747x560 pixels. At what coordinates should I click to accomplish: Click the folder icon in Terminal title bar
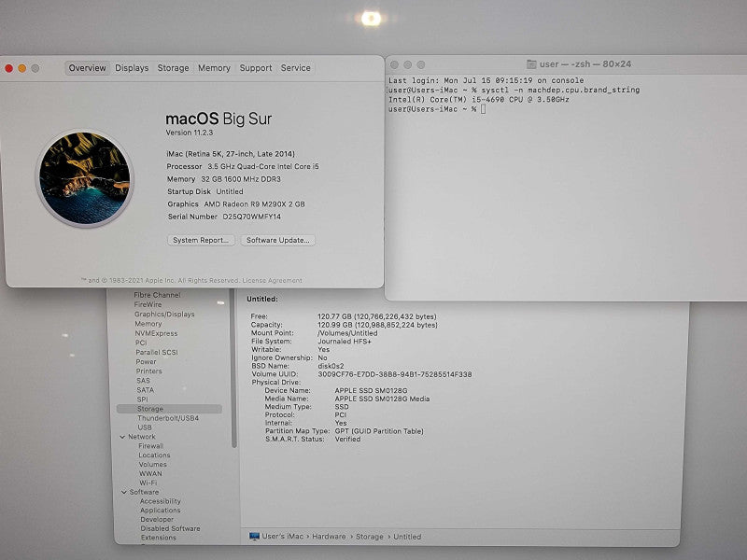[531, 64]
